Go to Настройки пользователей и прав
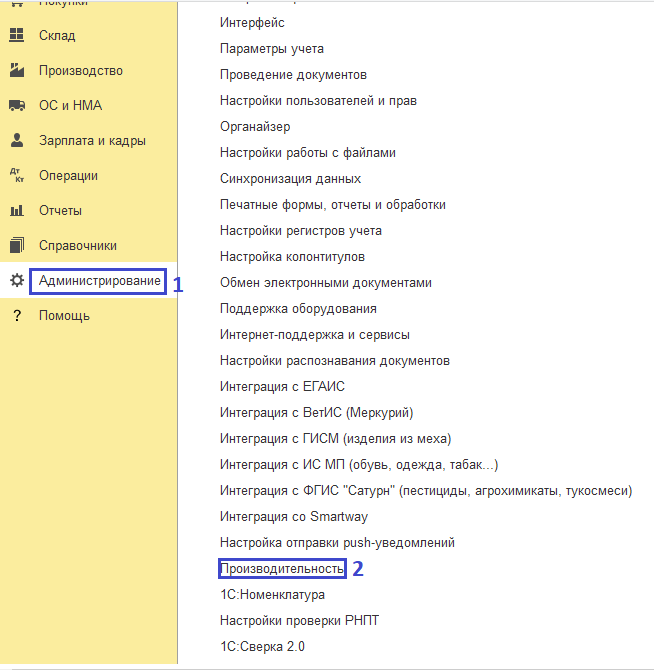This screenshot has width=654, height=670. [x=318, y=101]
